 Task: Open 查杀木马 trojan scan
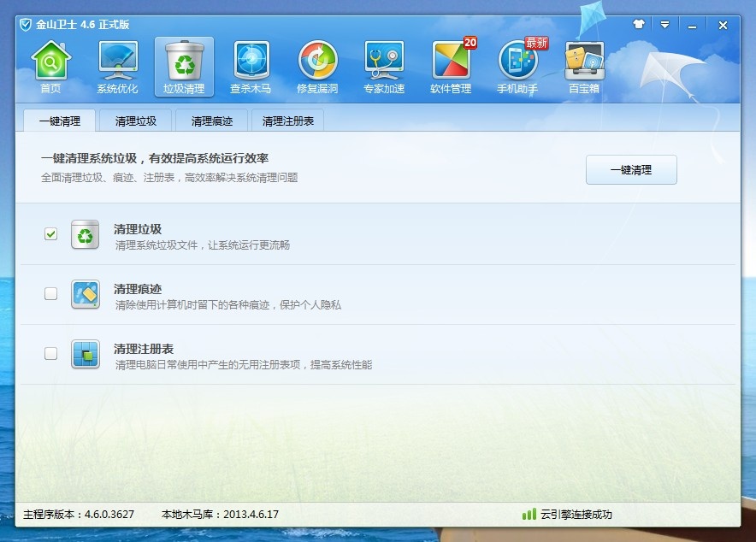click(251, 67)
